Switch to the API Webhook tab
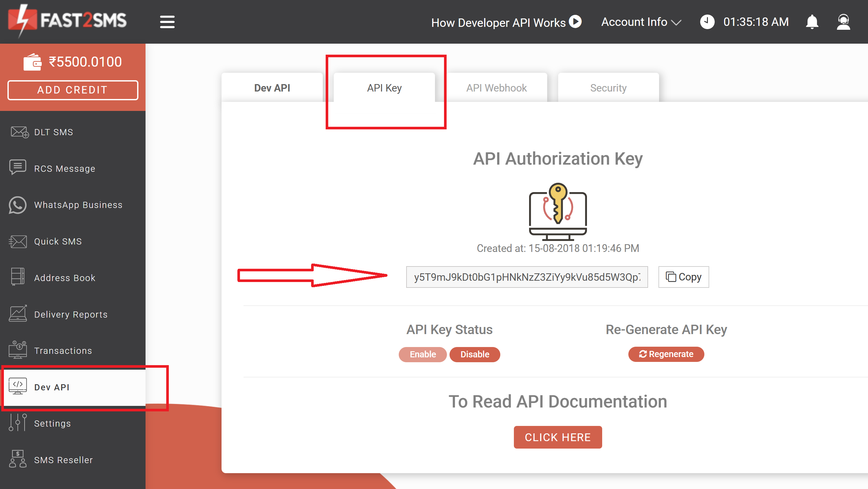Viewport: 868px width, 489px height. [x=496, y=88]
